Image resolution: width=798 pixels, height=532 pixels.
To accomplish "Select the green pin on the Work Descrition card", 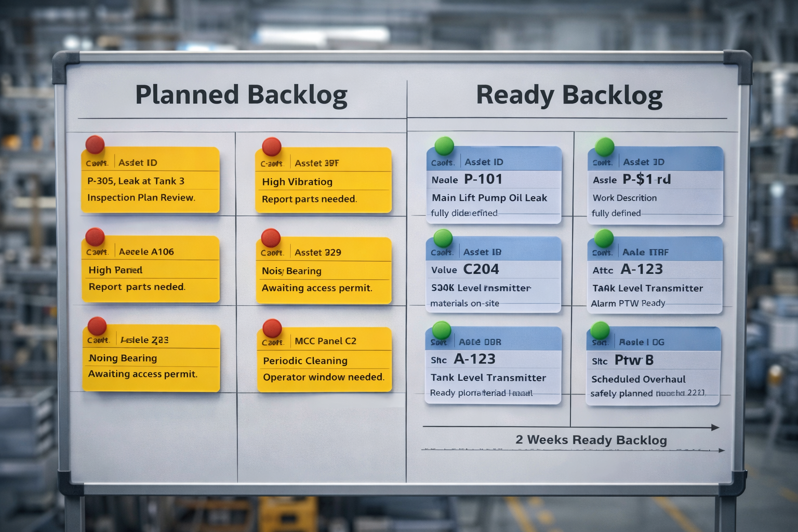I will click(605, 147).
